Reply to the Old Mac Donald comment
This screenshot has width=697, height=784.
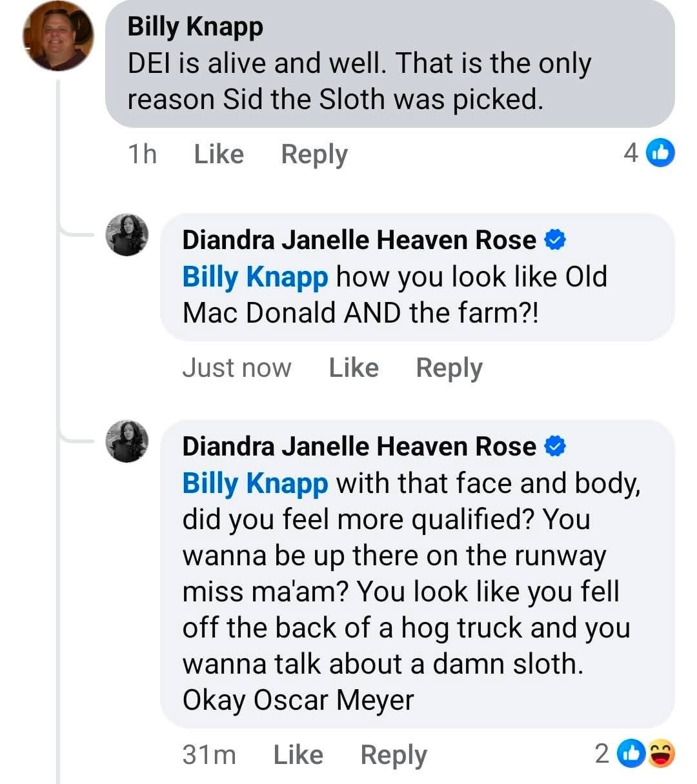tap(449, 368)
